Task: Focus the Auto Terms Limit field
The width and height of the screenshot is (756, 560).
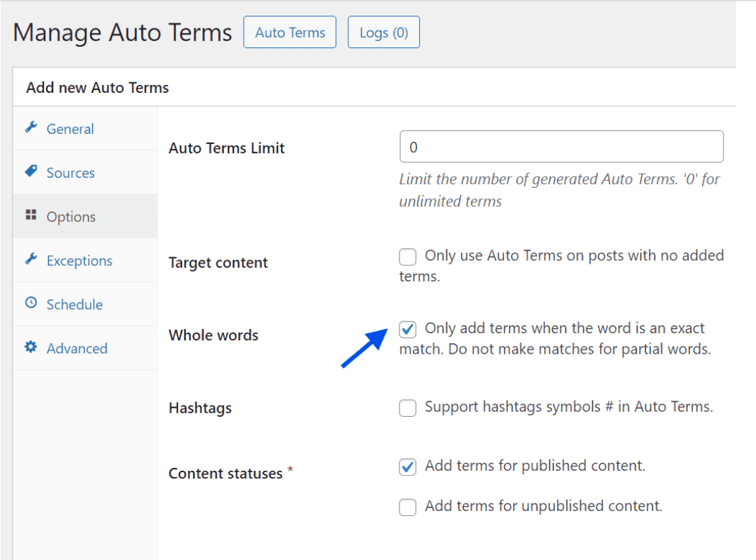Action: click(x=561, y=147)
